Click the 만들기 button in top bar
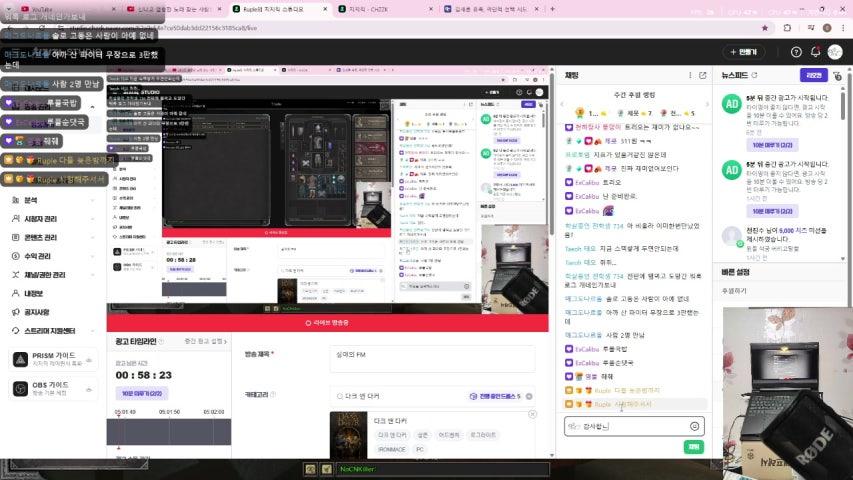Viewport: 853px width, 480px height. 744,52
